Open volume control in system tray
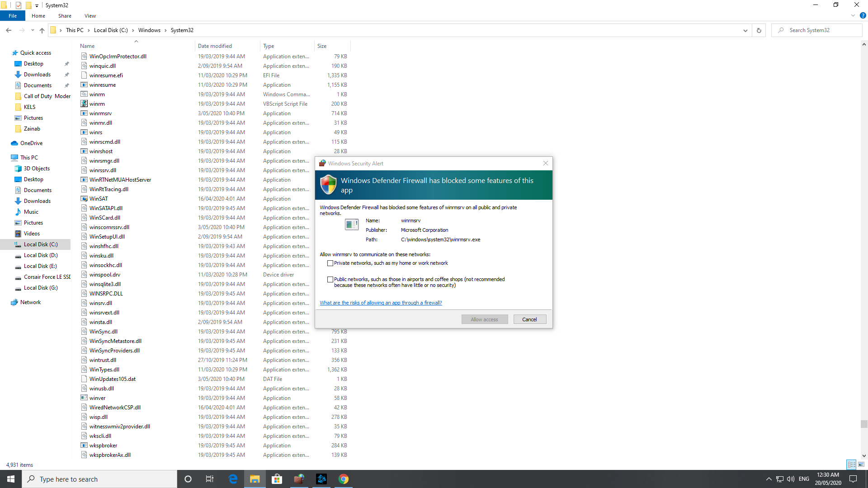Image resolution: width=868 pixels, height=488 pixels. tap(791, 479)
